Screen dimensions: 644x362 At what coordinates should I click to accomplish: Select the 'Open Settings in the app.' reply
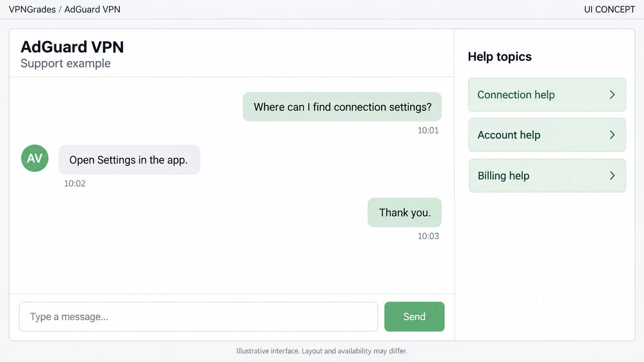(x=129, y=160)
